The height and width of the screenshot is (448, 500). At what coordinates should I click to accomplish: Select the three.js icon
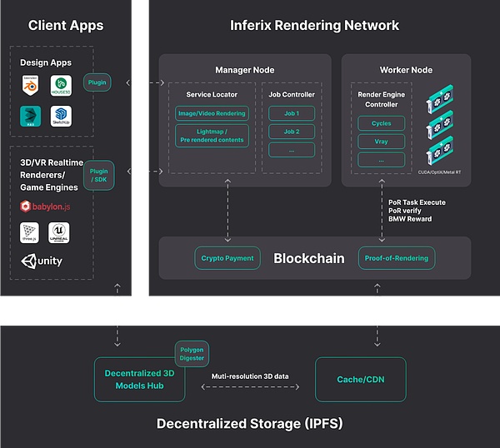tap(31, 233)
